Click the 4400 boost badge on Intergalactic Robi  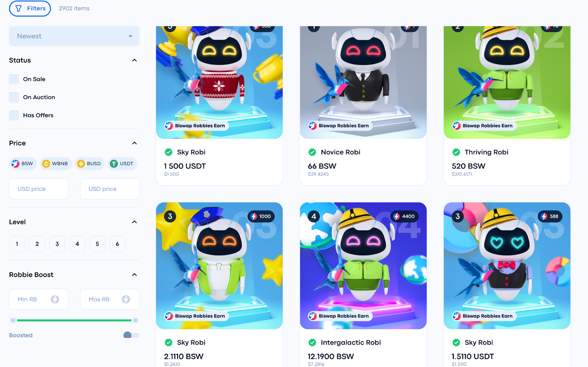point(404,216)
